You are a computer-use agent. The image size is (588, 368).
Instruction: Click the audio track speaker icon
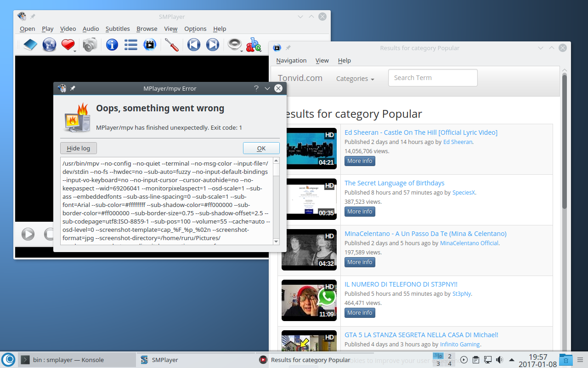[234, 44]
